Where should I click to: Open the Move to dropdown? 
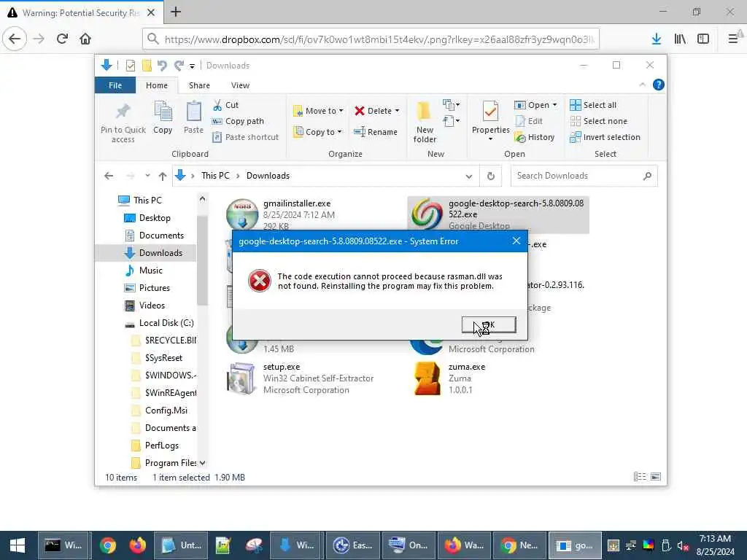coord(318,111)
